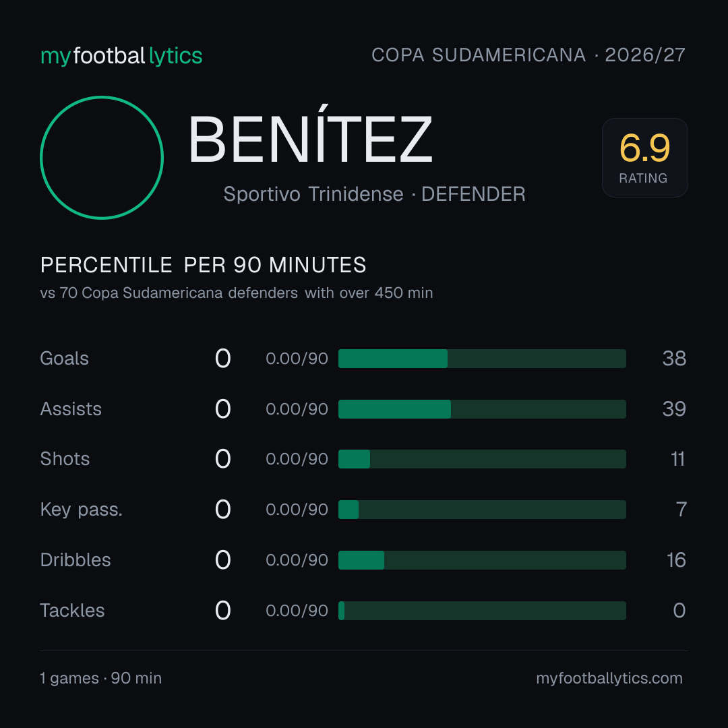728x728 pixels.
Task: Click the Tackles percentile bar
Action: 482,611
